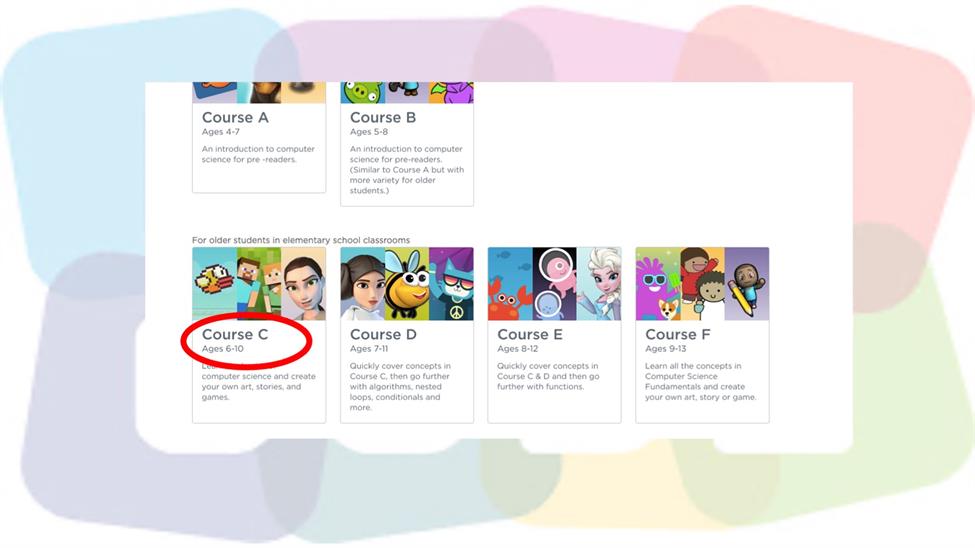Select the cat with peace sign image

pos(451,284)
